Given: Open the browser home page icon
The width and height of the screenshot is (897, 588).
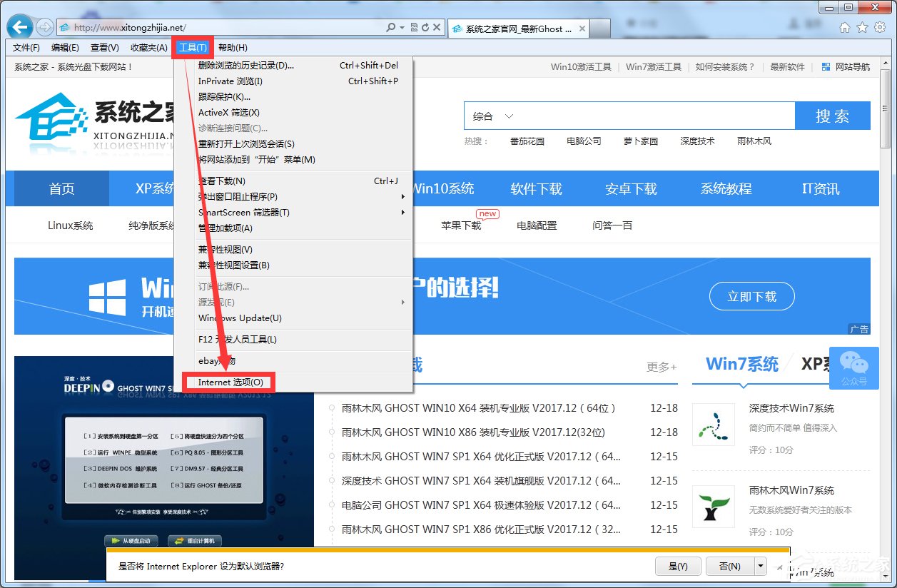Looking at the screenshot, I should click(846, 26).
